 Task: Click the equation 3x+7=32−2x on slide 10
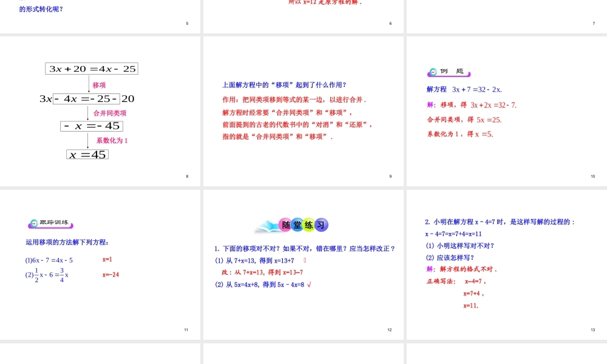477,89
